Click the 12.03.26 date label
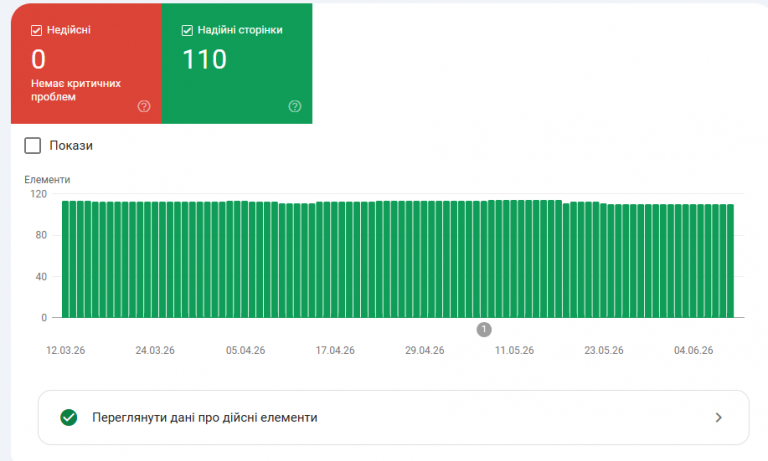This screenshot has height=461, width=768. (66, 350)
